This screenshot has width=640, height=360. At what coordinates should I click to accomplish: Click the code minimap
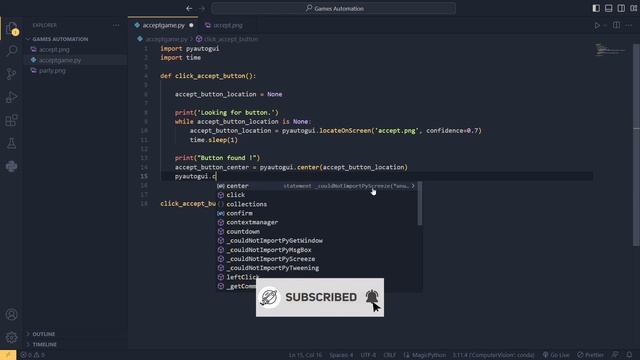(x=610, y=51)
